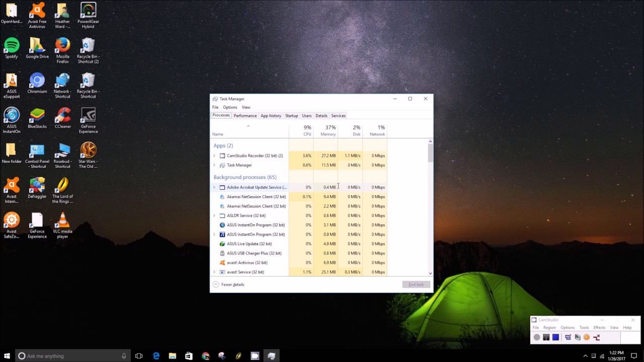Expand the avast! Service process row
This screenshot has height=362, width=644.
click(x=214, y=272)
